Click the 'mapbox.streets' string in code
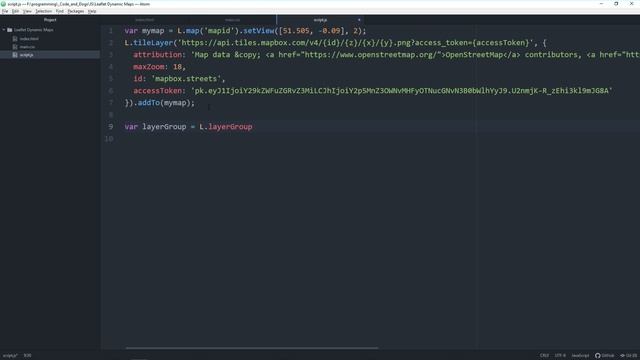The height and width of the screenshot is (360, 640). [186, 79]
